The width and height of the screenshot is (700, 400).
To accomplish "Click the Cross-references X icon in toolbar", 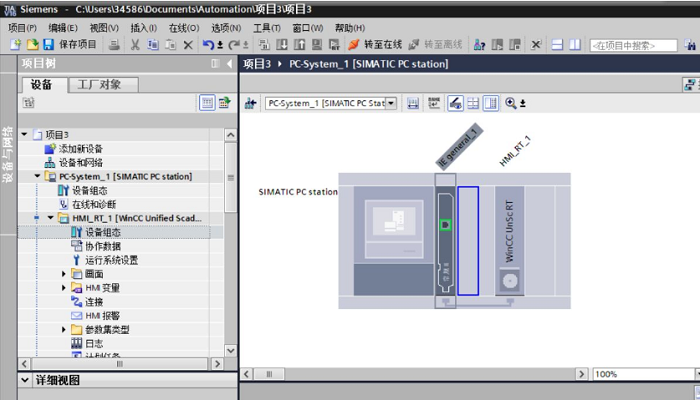I will (536, 45).
